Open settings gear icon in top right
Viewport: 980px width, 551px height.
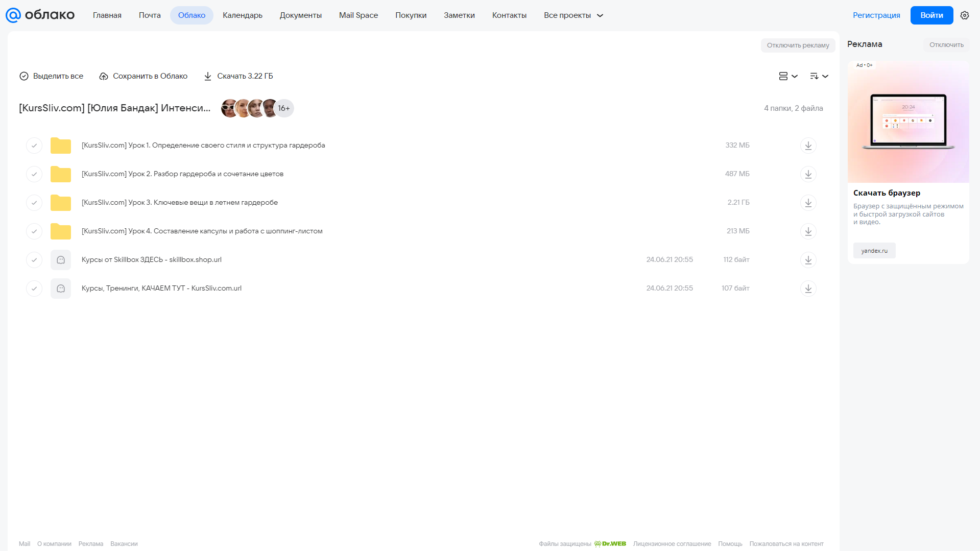964,15
